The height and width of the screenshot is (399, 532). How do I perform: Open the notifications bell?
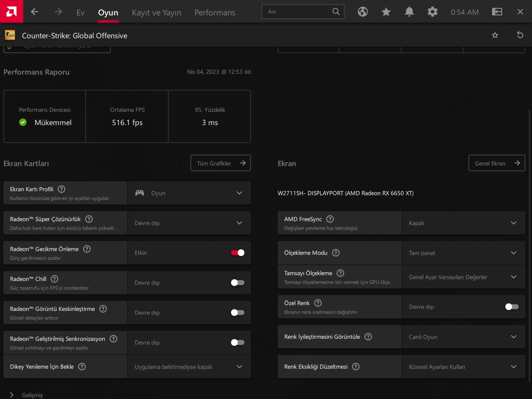tap(409, 12)
